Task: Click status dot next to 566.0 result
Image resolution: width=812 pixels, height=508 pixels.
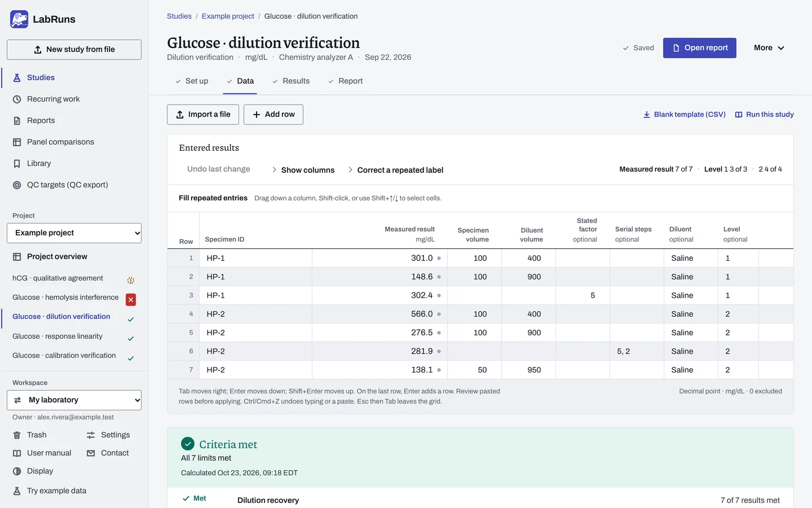Action: tap(439, 314)
